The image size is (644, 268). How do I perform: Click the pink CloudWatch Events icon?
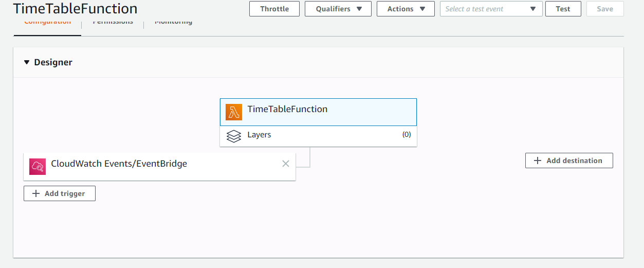point(38,166)
